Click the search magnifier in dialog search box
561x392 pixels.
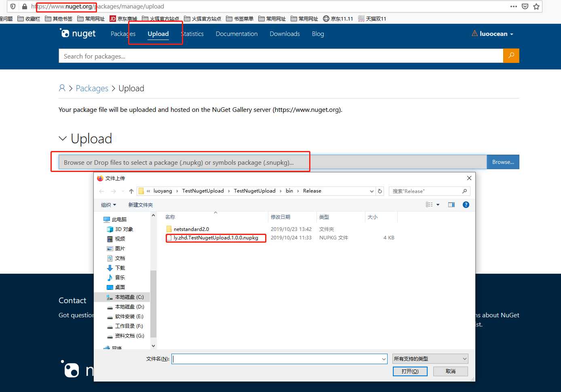[x=464, y=191]
